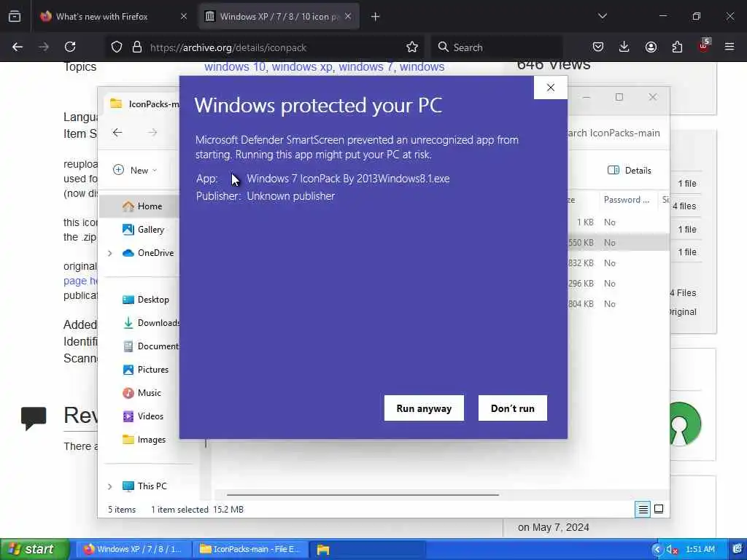
Task: Open Desktop folder in sidebar
Action: 146,300
